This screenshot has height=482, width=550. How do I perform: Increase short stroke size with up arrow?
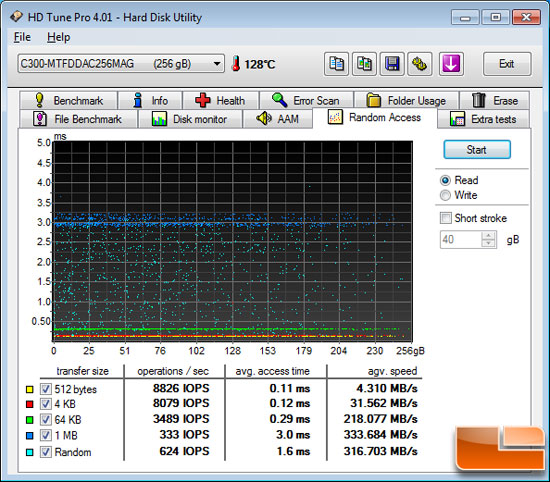pyautogui.click(x=488, y=235)
